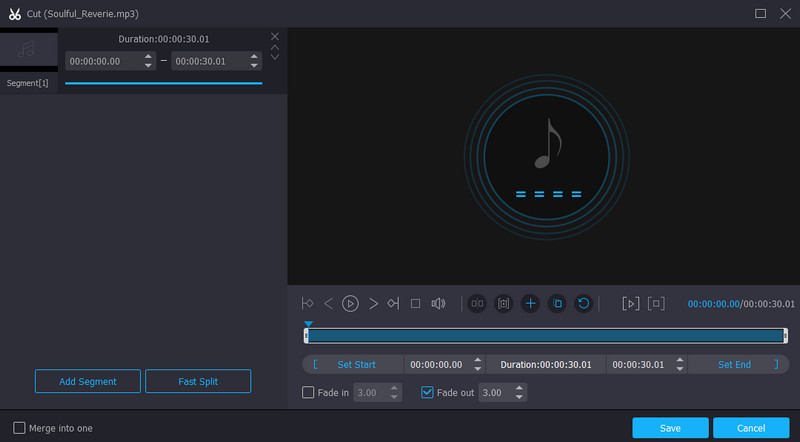The width and height of the screenshot is (800, 442).
Task: Enable the Fade in checkbox
Action: pyautogui.click(x=309, y=393)
